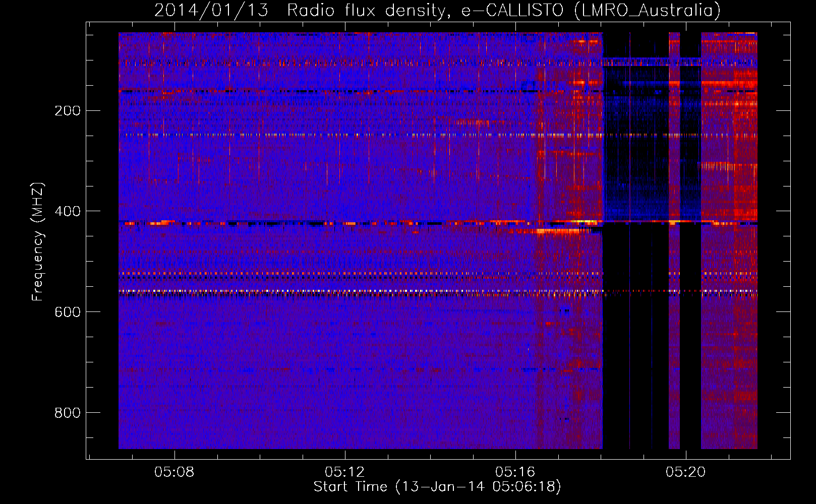Click the time tick label '05:20'

(x=686, y=472)
